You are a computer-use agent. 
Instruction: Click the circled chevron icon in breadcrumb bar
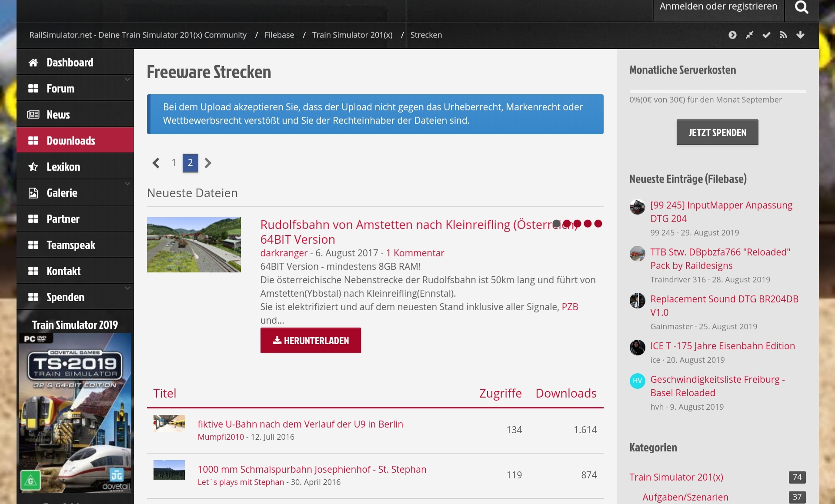pos(732,35)
